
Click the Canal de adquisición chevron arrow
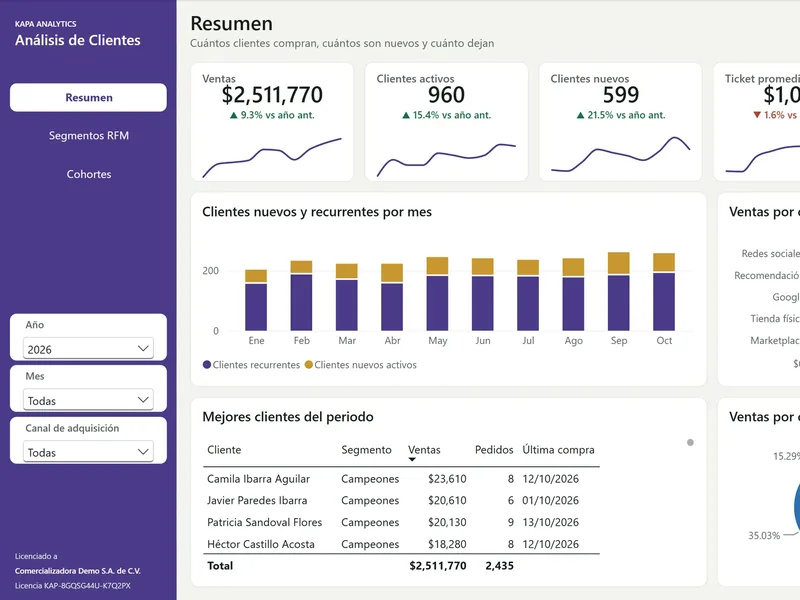click(143, 452)
